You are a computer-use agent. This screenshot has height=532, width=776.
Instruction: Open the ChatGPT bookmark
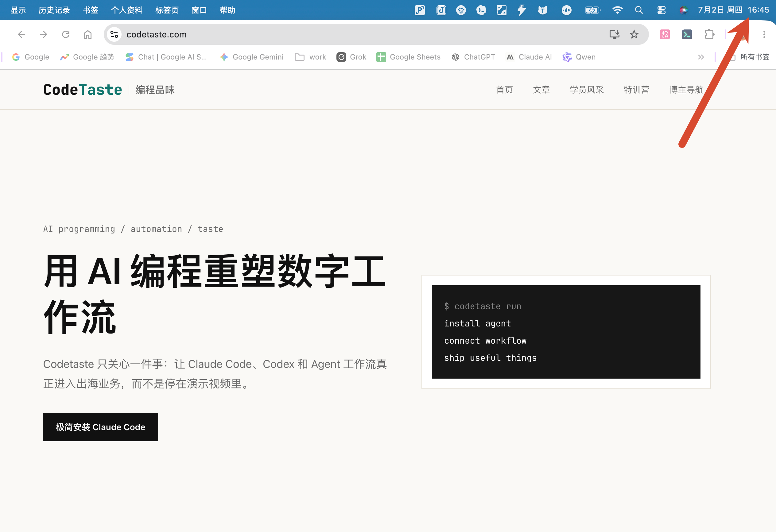(x=473, y=57)
